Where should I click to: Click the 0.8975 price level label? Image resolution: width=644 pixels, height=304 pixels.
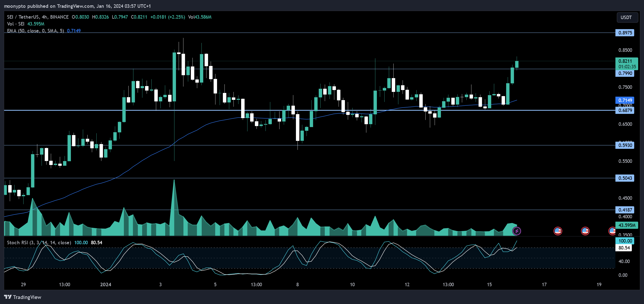pyautogui.click(x=625, y=33)
